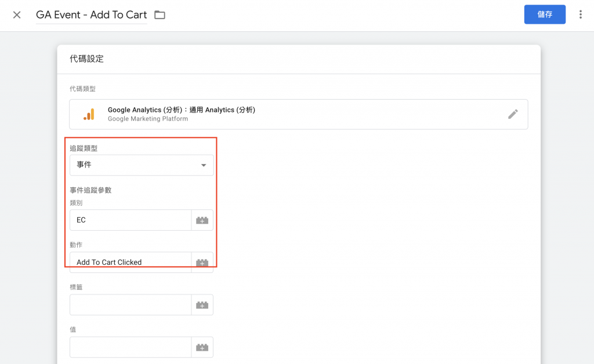Click the blue 儲存 save button

point(545,14)
